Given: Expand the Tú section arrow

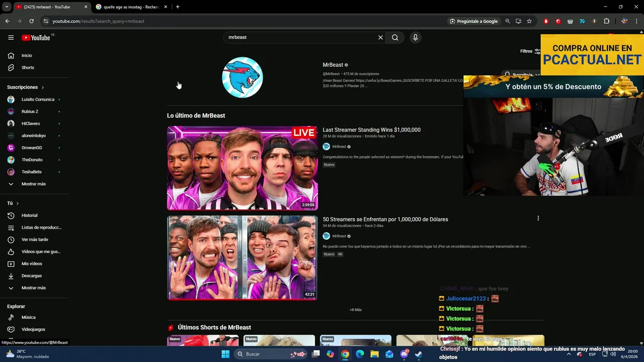Looking at the screenshot, I should coord(18,204).
